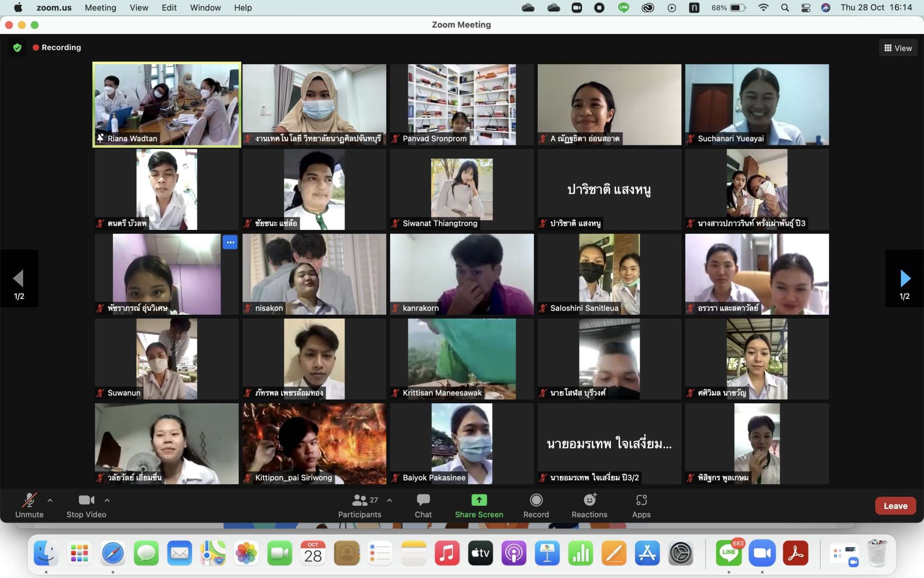
Task: Open the Meeting menu in the menu bar
Action: pyautogui.click(x=100, y=8)
